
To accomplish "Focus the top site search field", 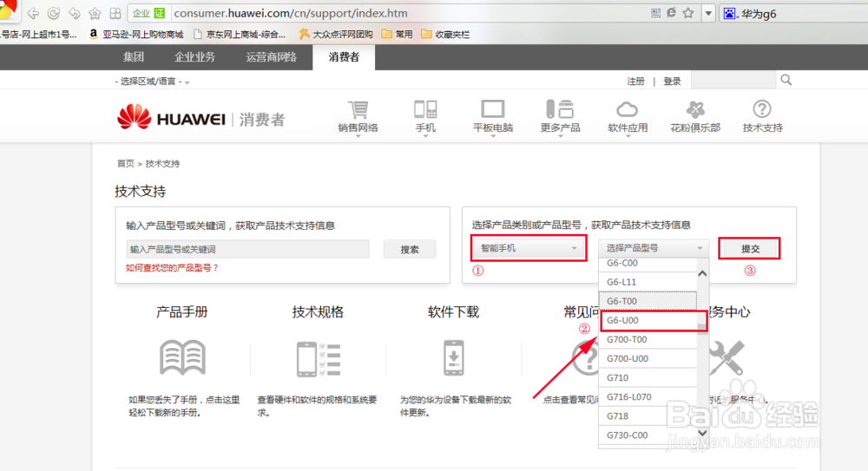I will [x=733, y=81].
